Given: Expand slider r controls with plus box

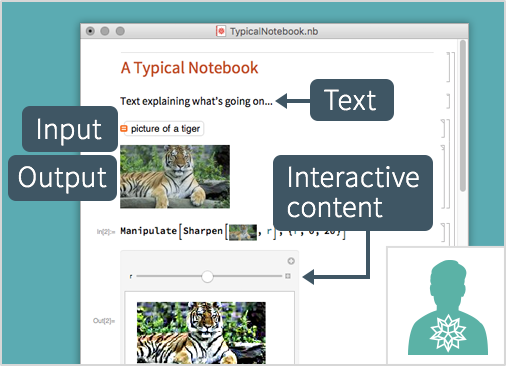Looking at the screenshot, I should coord(288,276).
